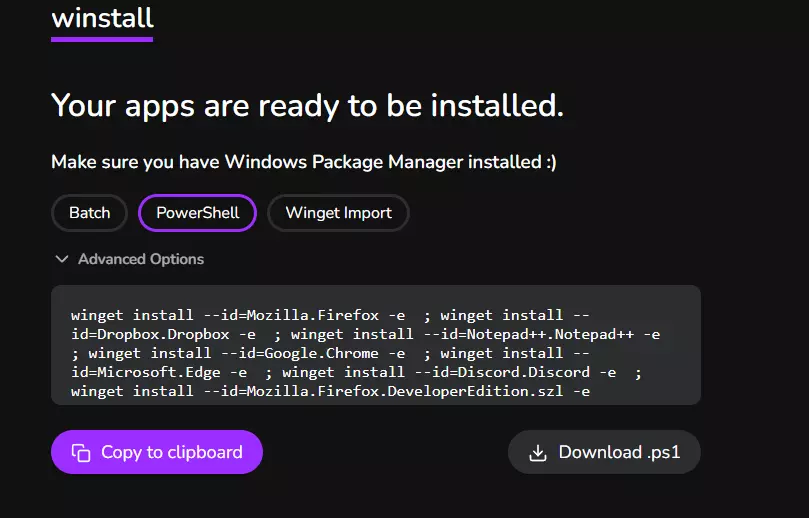809x518 pixels.
Task: Click the Download .ps1 label
Action: click(x=619, y=452)
